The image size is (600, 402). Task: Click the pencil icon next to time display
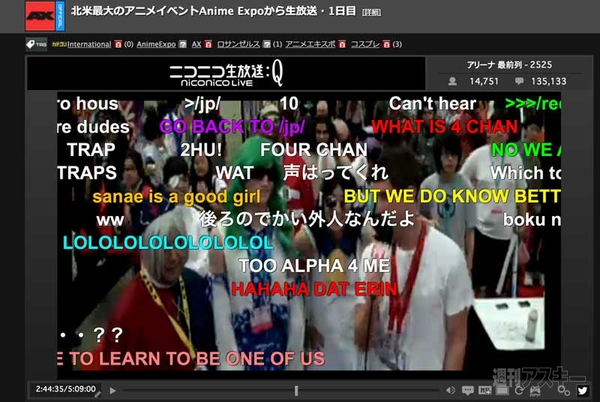pos(98,393)
